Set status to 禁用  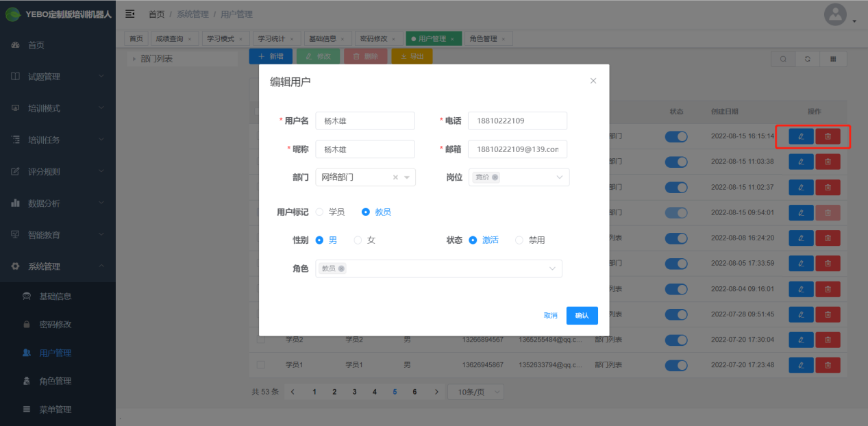coord(519,240)
